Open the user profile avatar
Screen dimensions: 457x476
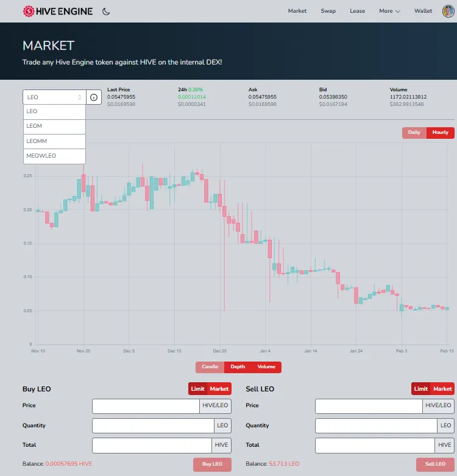point(448,11)
